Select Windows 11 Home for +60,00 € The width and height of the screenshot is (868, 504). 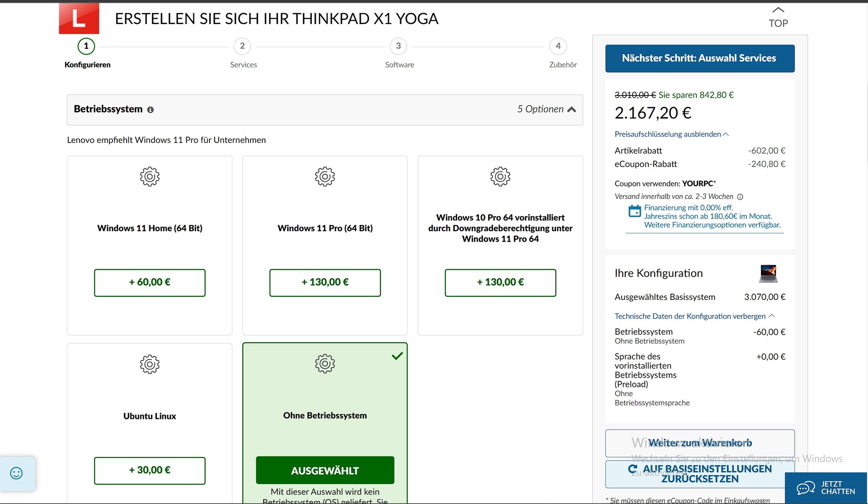150,283
